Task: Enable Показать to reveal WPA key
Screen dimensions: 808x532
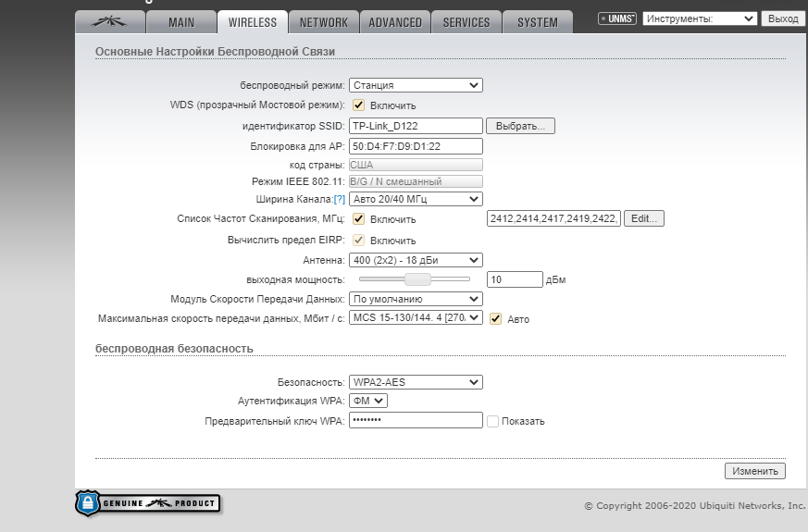Action: point(493,421)
